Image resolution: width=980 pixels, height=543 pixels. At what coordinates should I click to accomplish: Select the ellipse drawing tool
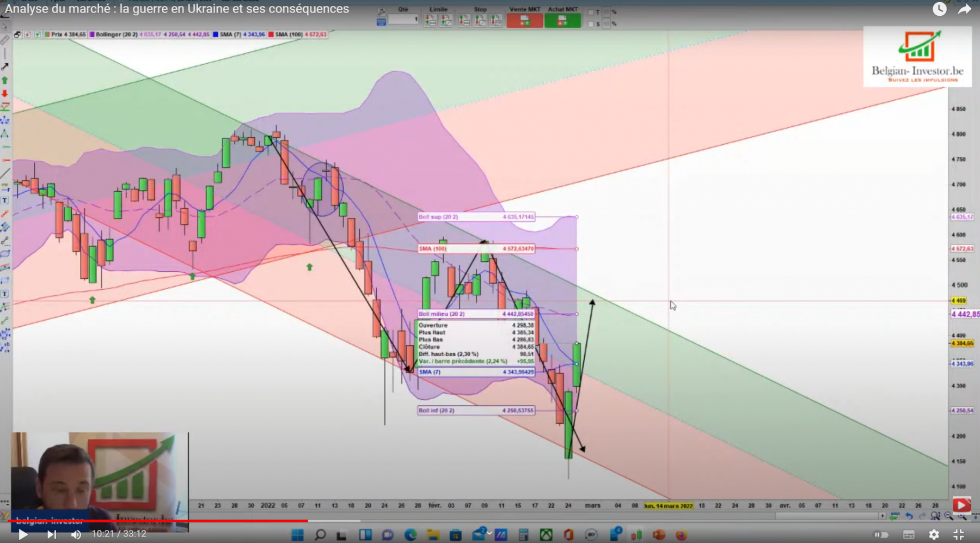point(5,254)
